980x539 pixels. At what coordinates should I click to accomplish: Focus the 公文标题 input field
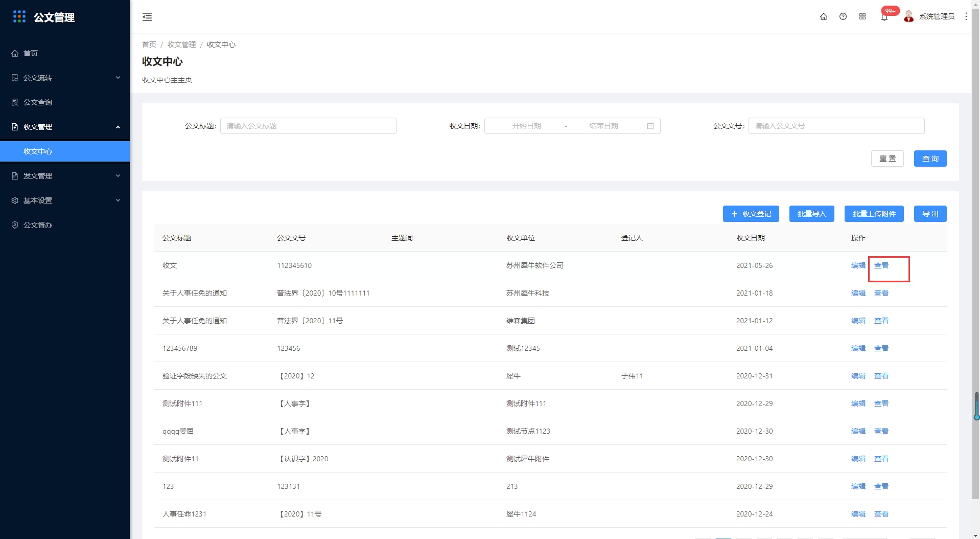(x=308, y=126)
